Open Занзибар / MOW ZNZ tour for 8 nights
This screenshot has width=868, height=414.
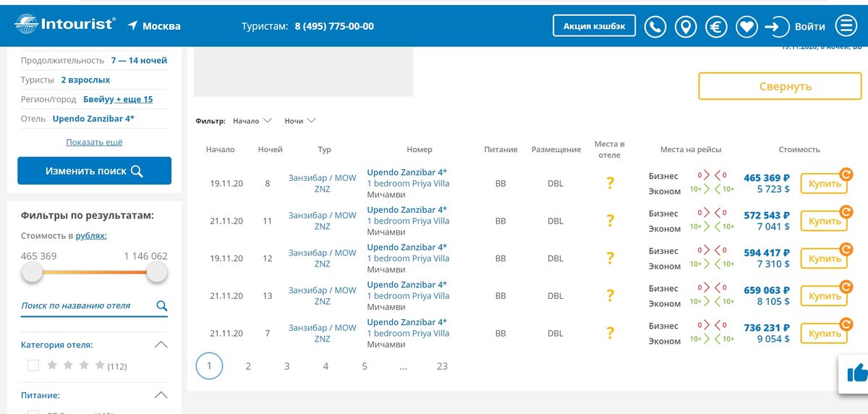point(323,183)
